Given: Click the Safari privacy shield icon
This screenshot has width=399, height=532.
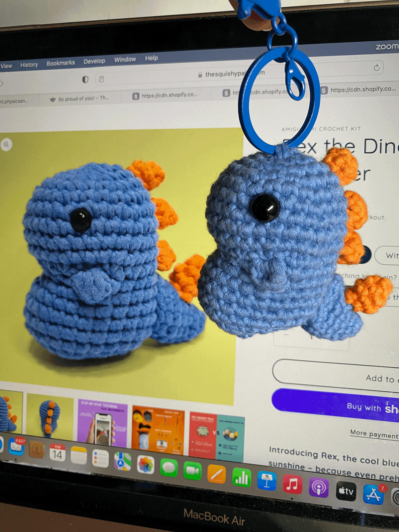Looking at the screenshot, I should [x=85, y=80].
